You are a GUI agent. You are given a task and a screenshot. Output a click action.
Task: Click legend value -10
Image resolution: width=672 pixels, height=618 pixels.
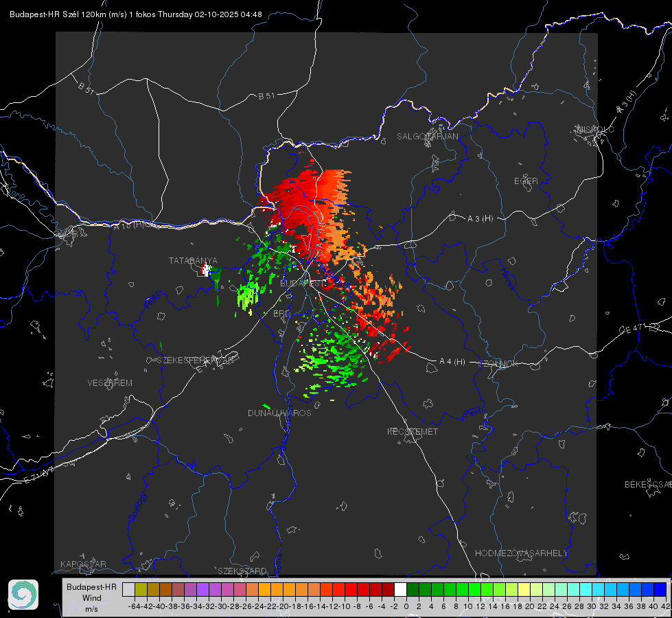click(x=345, y=606)
